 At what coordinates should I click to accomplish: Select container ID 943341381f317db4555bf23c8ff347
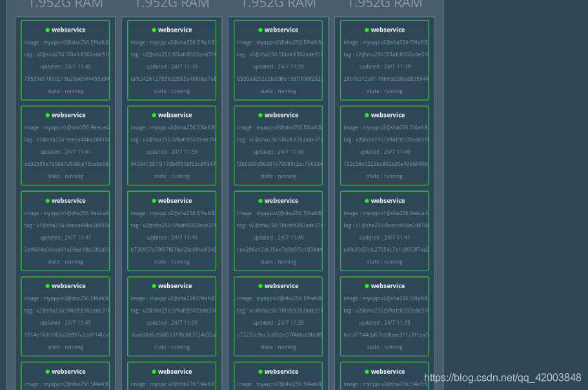(x=173, y=164)
